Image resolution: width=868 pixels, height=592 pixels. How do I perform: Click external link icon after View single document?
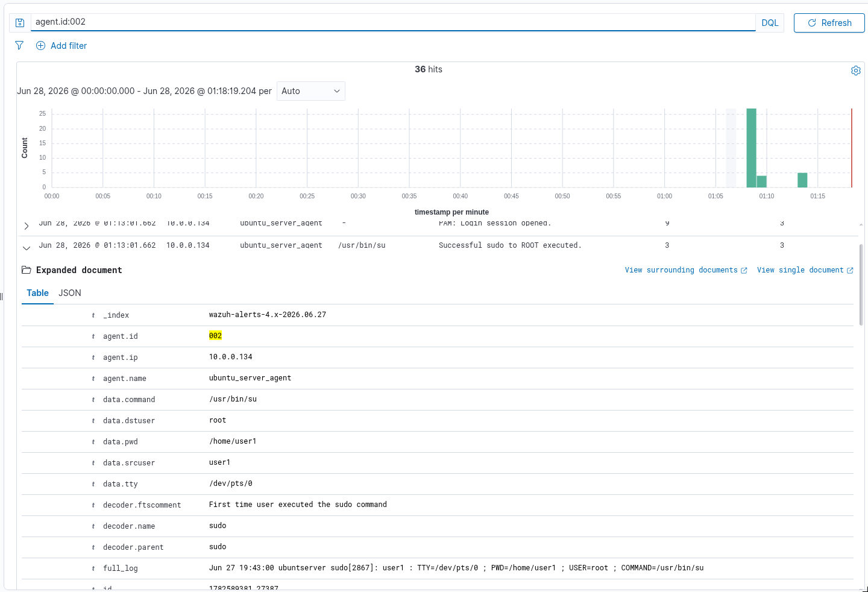point(850,271)
